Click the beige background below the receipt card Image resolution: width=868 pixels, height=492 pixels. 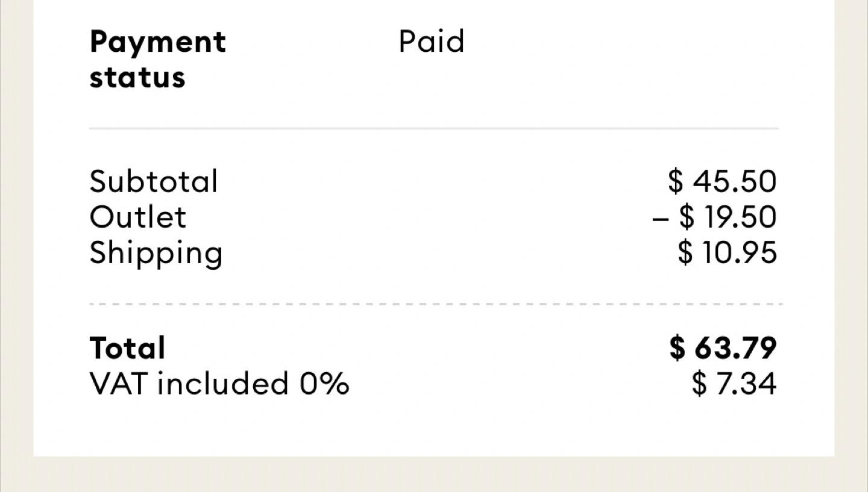(434, 475)
